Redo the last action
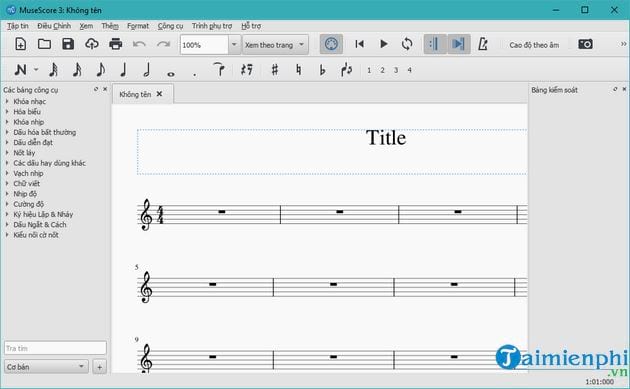630x389 pixels. tap(164, 44)
